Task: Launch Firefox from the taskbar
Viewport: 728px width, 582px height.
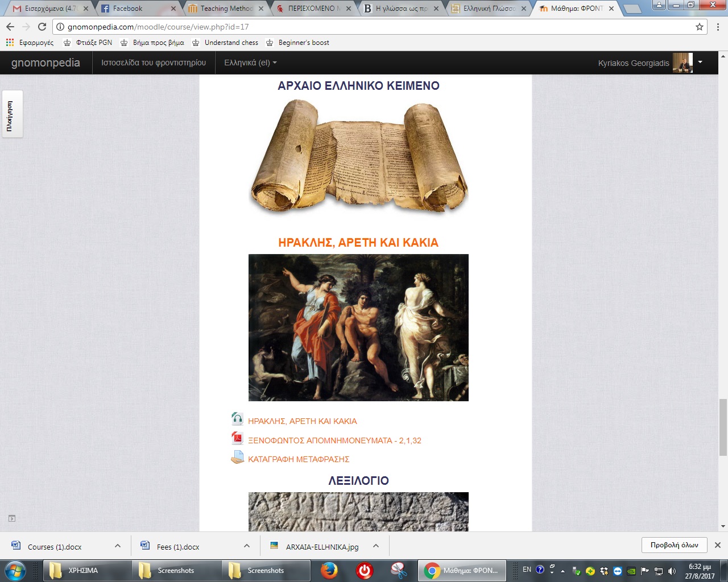Action: click(x=329, y=570)
